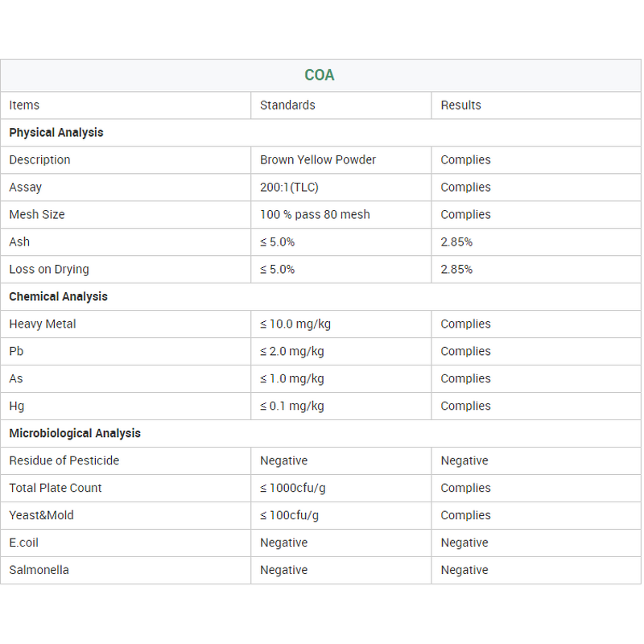This screenshot has width=644, height=644.
Task: Click the COA table title
Action: click(x=320, y=76)
